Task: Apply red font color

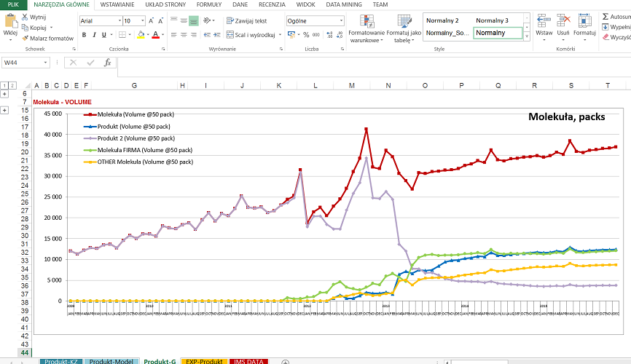Action: 156,35
